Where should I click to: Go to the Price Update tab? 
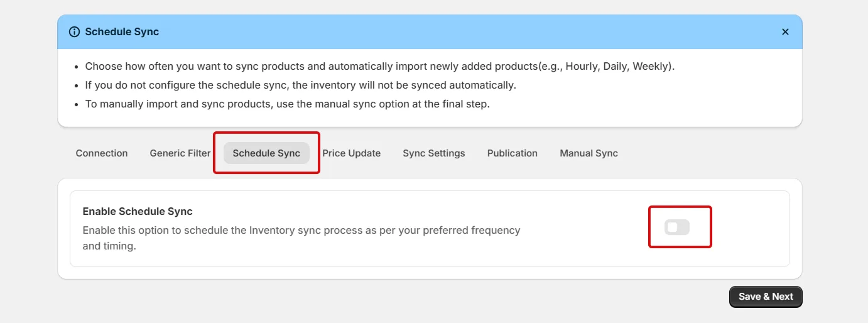(x=352, y=153)
